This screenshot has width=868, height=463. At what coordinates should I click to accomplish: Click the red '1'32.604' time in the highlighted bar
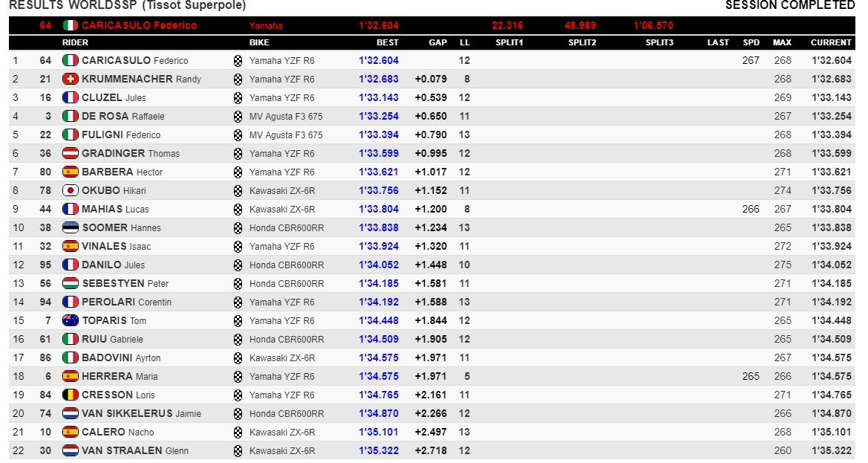(379, 25)
